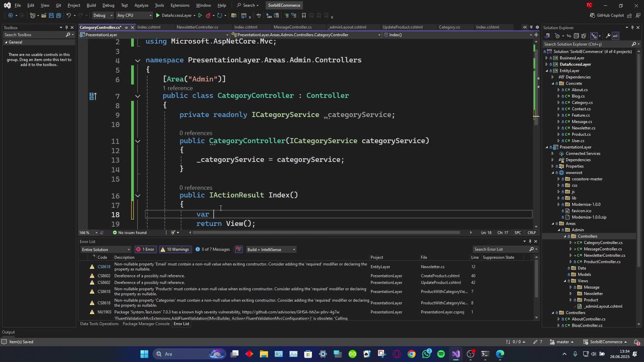Select ProductController.cs in Solution Explorer

[x=602, y=262]
